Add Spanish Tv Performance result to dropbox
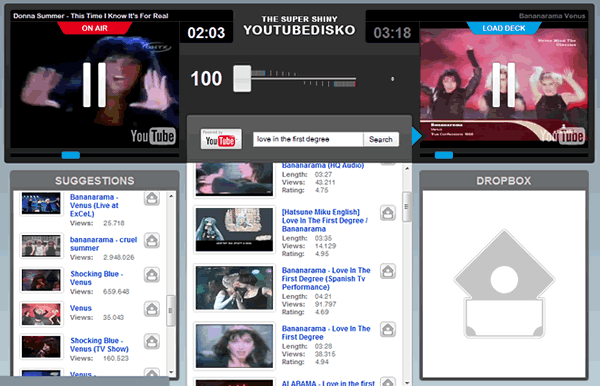600x386 pixels. [x=388, y=271]
